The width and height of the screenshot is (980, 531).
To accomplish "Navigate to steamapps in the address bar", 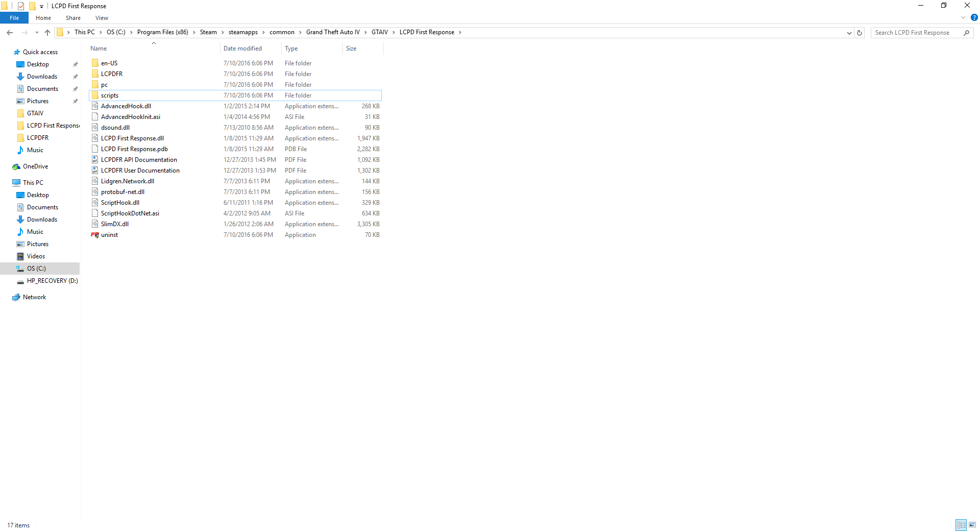I will pos(243,32).
